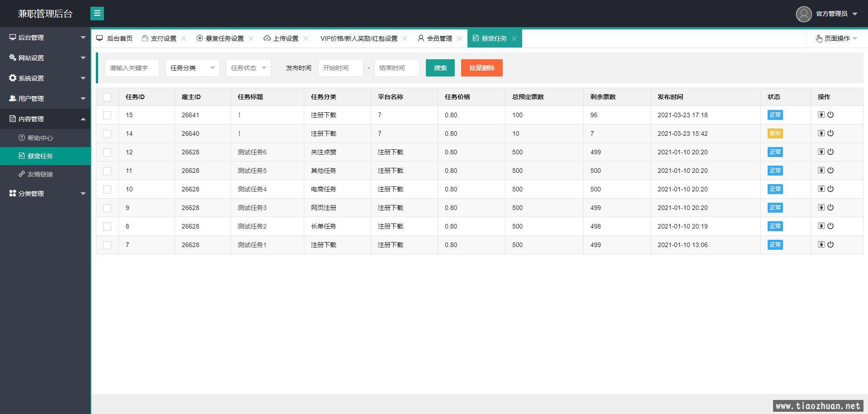868x414 pixels.
Task: Check the box for task ID 12
Action: coord(107,152)
